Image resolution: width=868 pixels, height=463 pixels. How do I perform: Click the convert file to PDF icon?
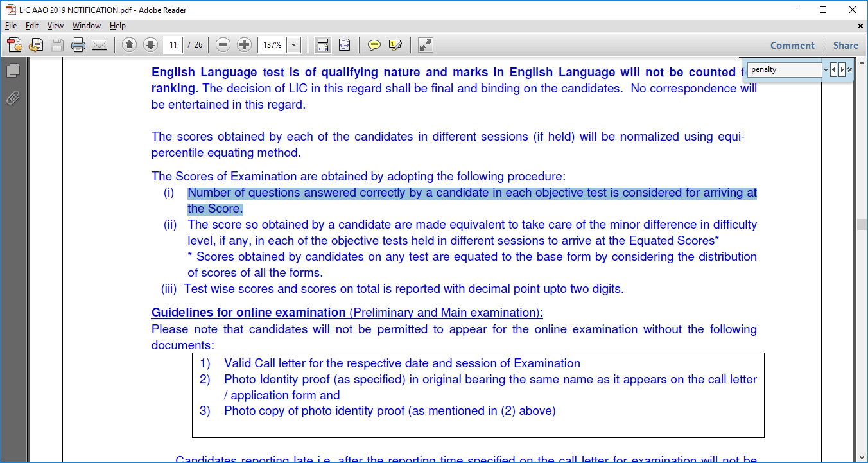[36, 45]
